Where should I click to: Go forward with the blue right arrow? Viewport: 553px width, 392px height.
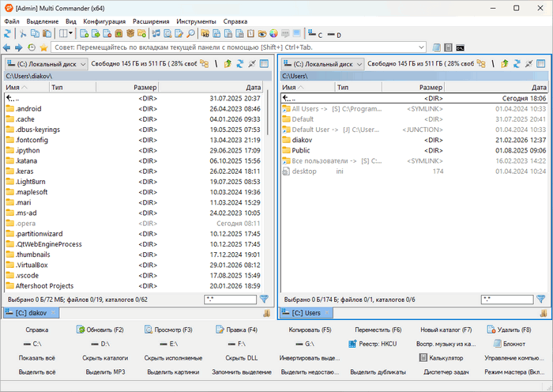point(19,47)
